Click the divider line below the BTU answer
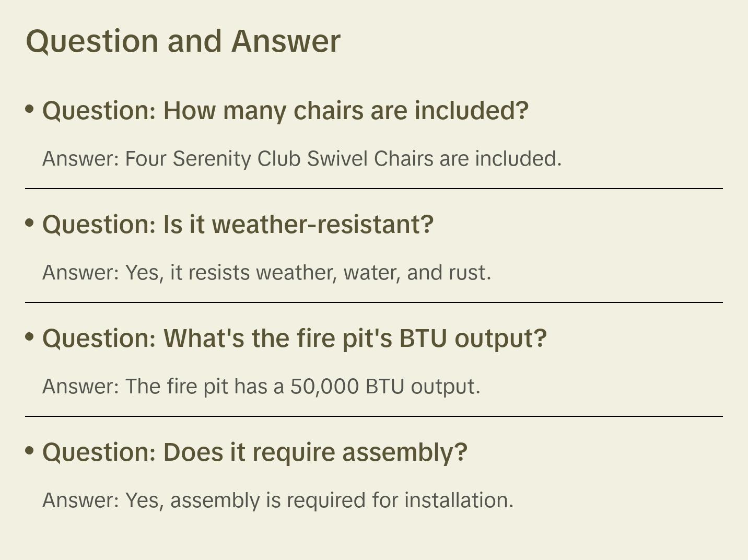Screen dimensions: 748x560 coord(374,416)
